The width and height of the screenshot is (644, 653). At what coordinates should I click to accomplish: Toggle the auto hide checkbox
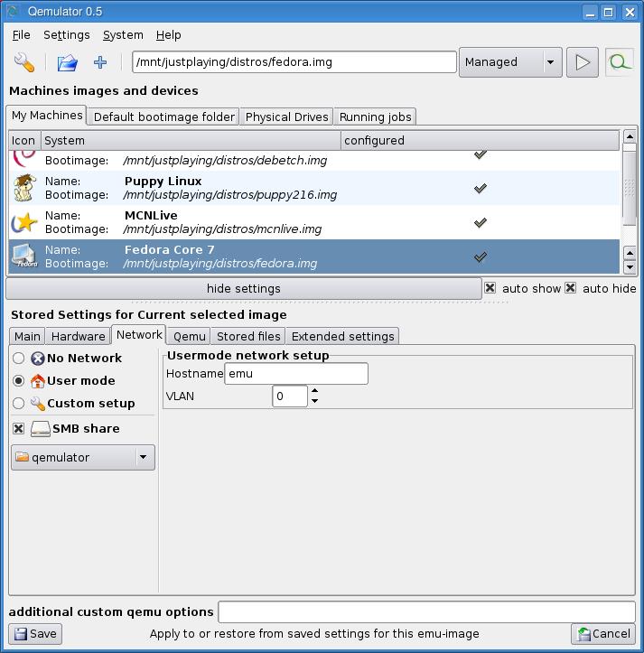(x=570, y=288)
